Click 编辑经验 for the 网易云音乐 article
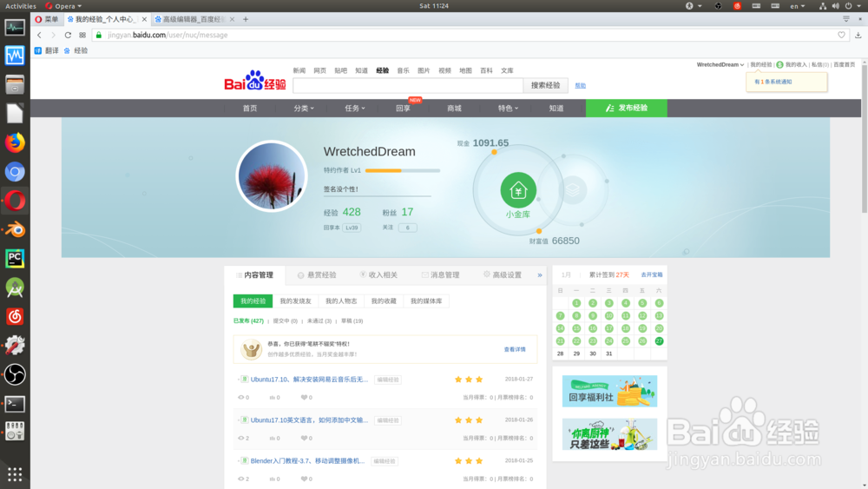Viewport: 868px width, 489px height. point(387,380)
